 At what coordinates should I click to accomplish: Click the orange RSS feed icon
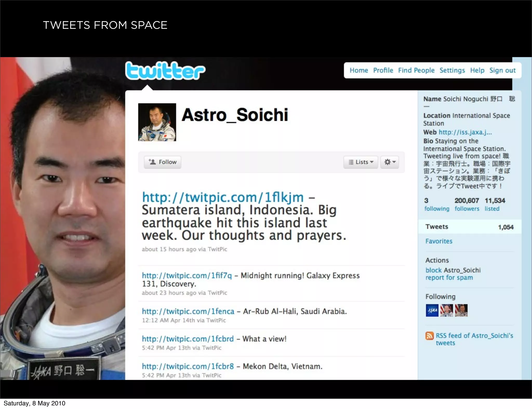click(x=429, y=336)
